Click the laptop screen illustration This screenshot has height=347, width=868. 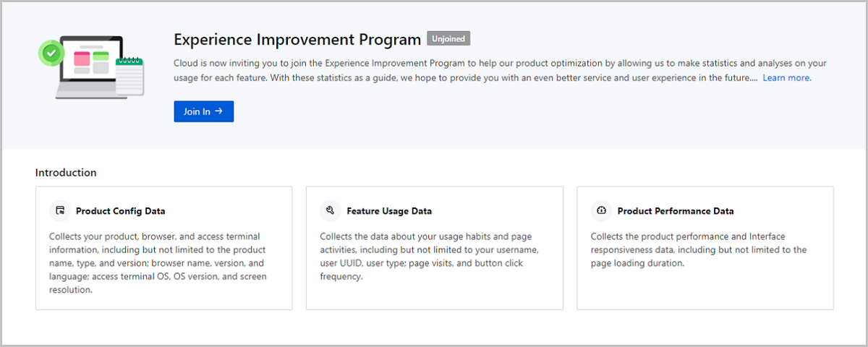[x=90, y=65]
